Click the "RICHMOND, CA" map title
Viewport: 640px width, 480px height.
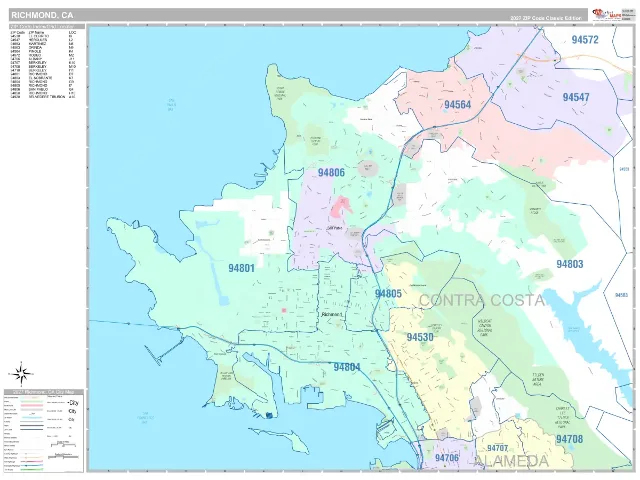42,16
